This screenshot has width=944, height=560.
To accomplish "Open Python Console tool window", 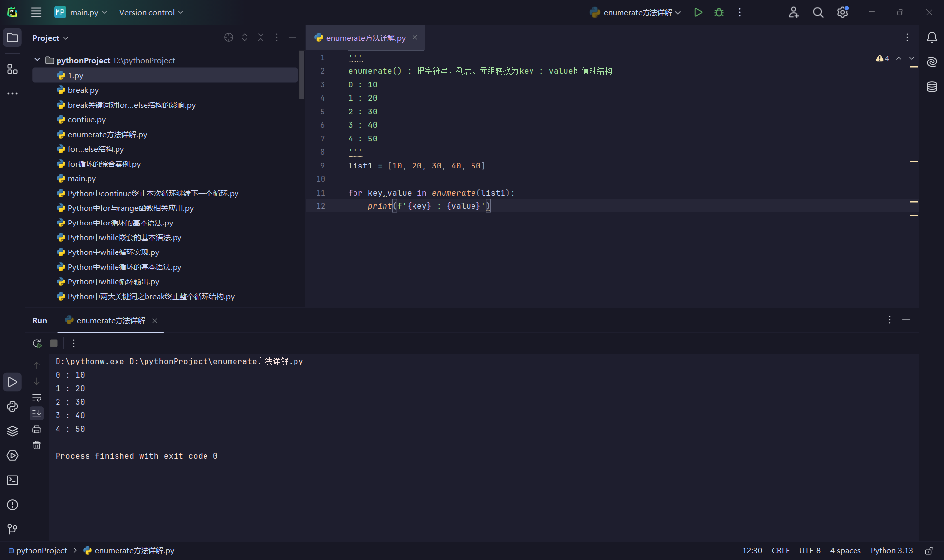I will 12,407.
